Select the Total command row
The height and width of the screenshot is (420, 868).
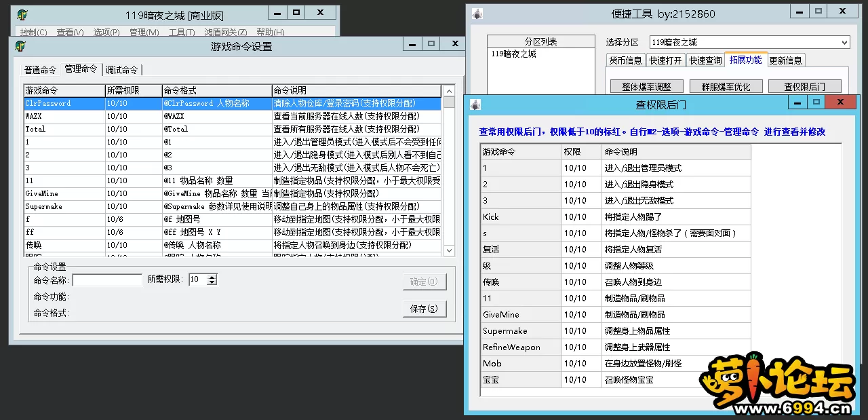pos(233,129)
